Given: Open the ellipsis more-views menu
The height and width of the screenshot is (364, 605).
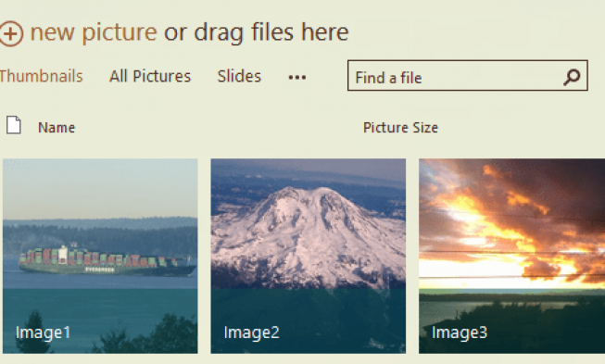Looking at the screenshot, I should click(297, 78).
